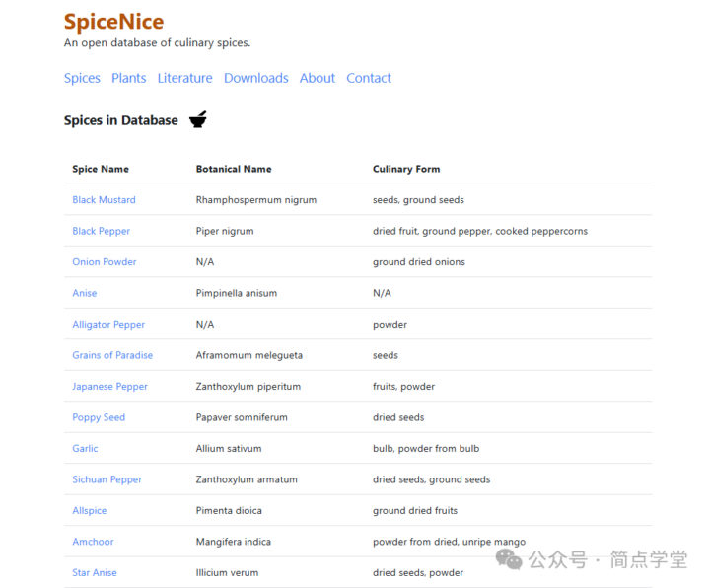710x588 pixels.
Task: Open Grains of Paradise entry
Action: [x=112, y=355]
